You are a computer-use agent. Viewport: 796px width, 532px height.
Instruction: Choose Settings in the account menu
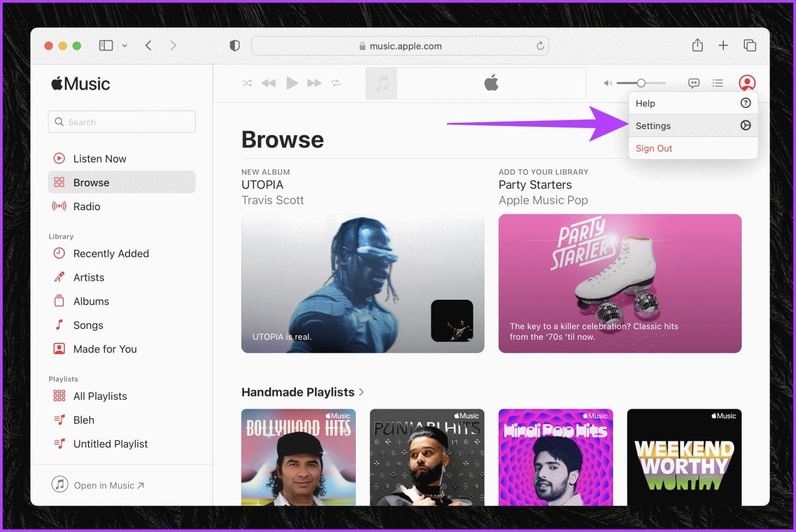693,126
